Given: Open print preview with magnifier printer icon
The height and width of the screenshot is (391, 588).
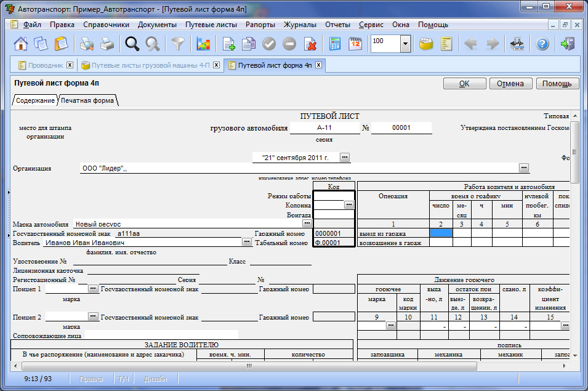Looking at the screenshot, I should pyautogui.click(x=87, y=44).
